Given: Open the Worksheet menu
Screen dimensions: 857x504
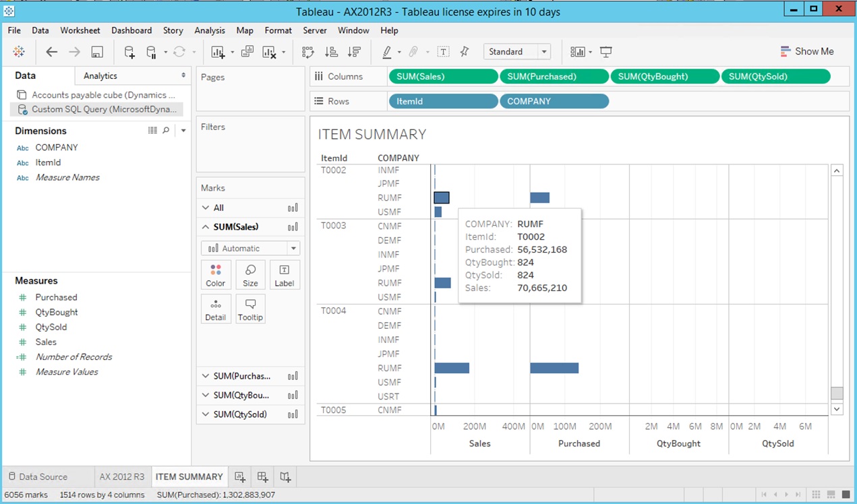Looking at the screenshot, I should point(80,30).
